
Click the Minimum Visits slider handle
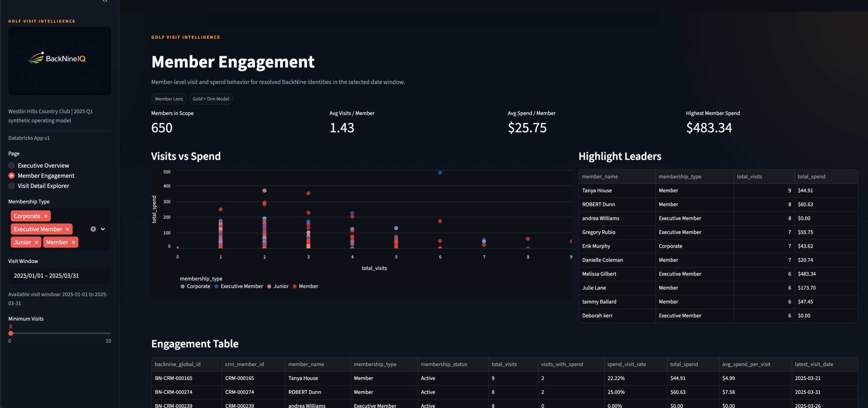click(x=11, y=333)
